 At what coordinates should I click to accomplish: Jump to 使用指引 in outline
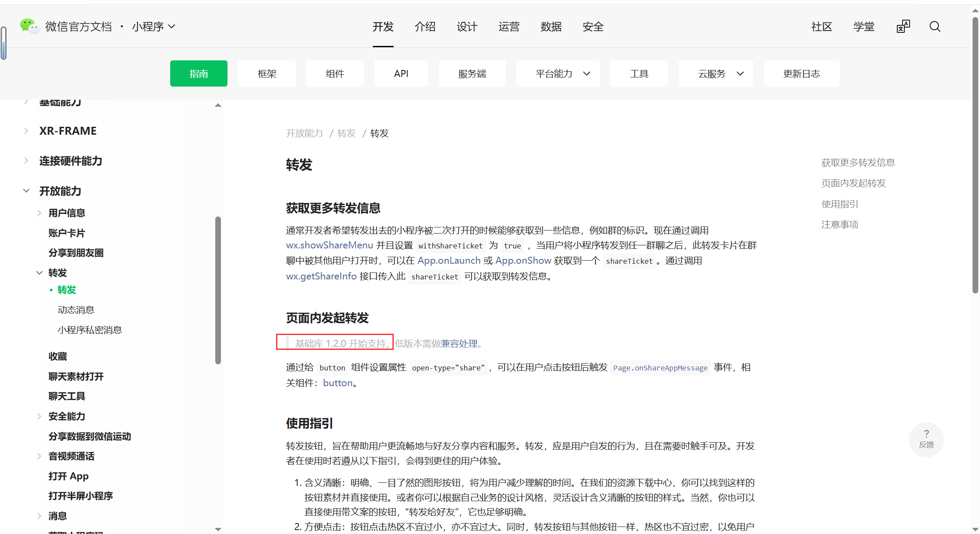tap(839, 204)
